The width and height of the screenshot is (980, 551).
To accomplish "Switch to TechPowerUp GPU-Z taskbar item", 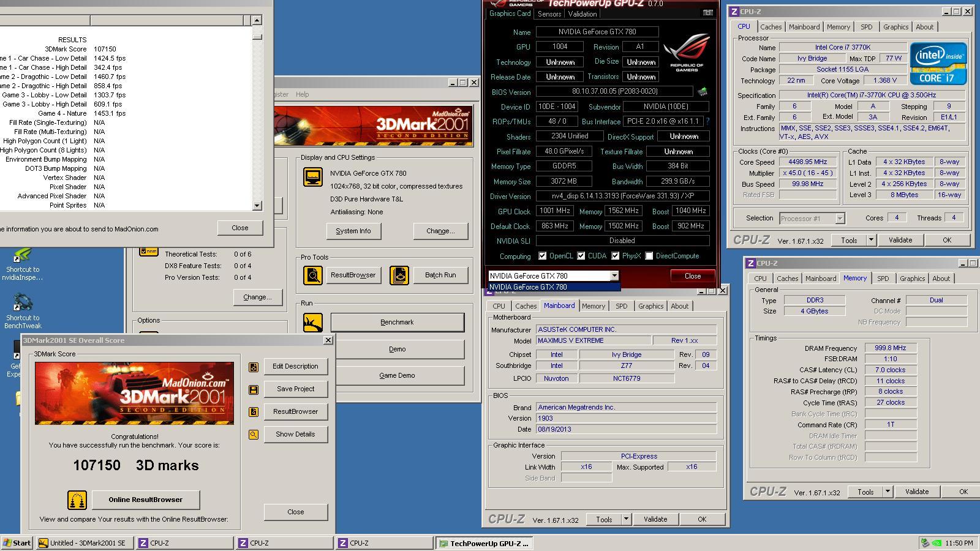I will click(484, 543).
